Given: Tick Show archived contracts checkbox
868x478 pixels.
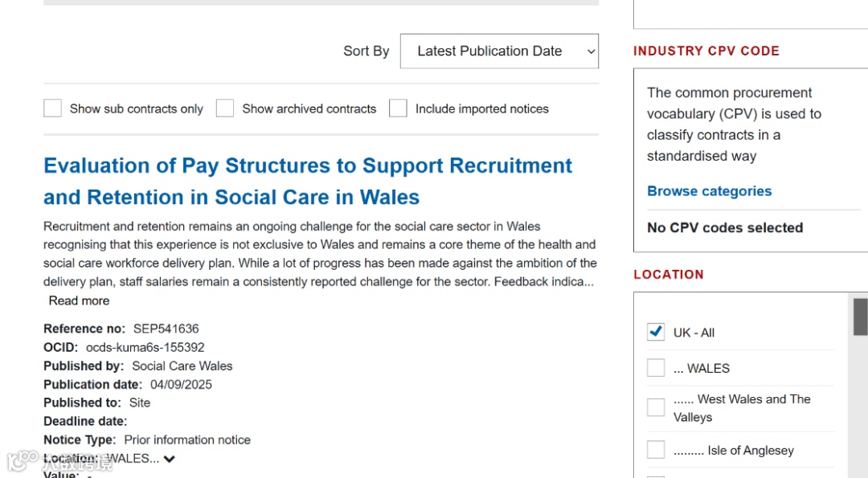Looking at the screenshot, I should coord(225,108).
